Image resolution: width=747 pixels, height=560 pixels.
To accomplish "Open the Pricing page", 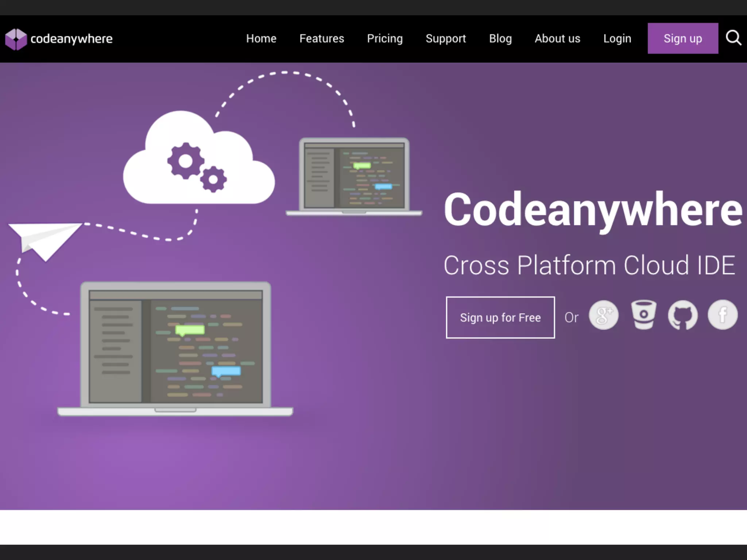I will point(385,39).
